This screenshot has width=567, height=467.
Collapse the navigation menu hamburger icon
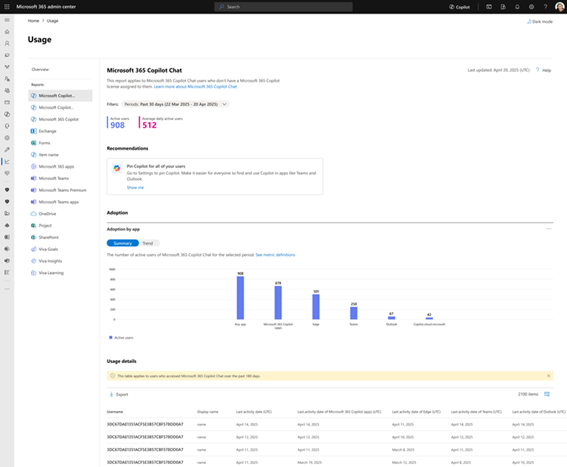pyautogui.click(x=7, y=20)
